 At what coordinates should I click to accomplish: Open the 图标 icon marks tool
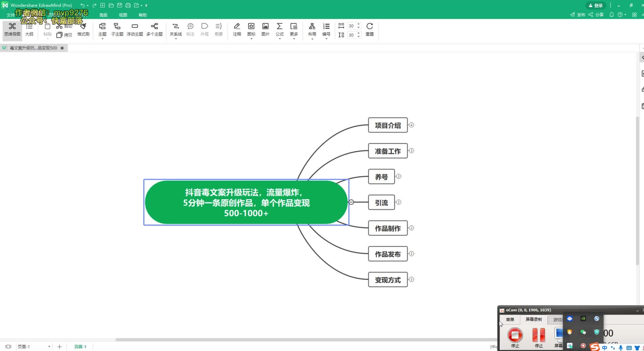tap(251, 29)
